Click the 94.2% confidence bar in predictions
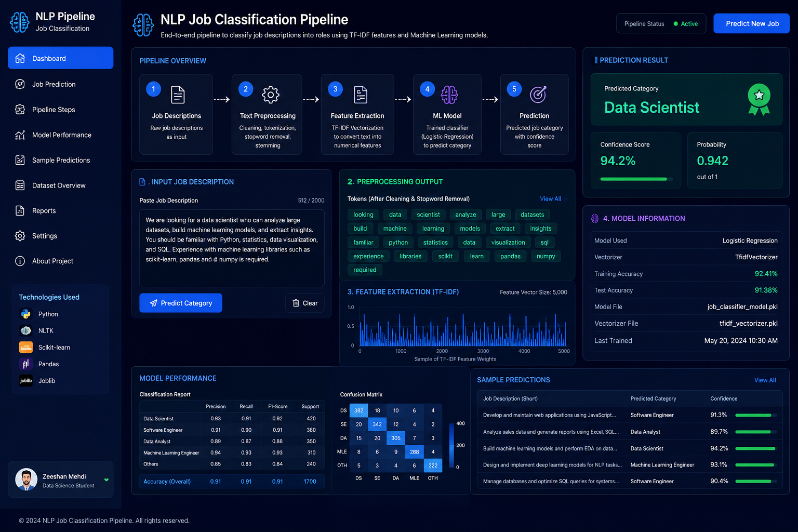This screenshot has height=532, width=798. click(x=756, y=448)
